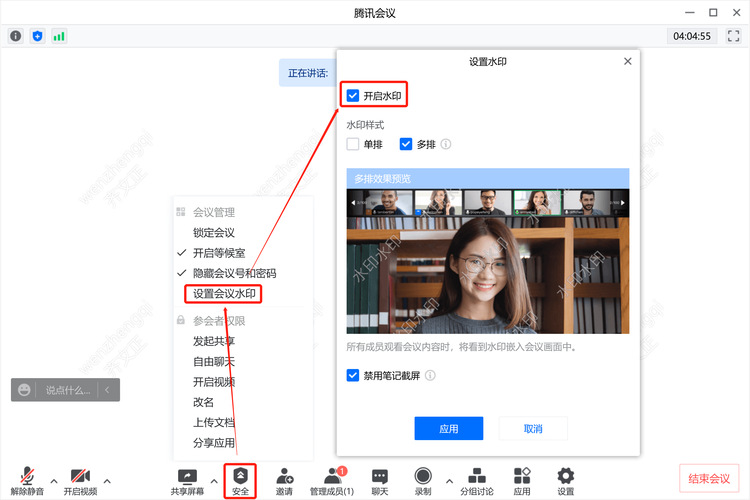The image size is (750, 500).
Task: Click the red 结束会议 button
Action: [709, 478]
